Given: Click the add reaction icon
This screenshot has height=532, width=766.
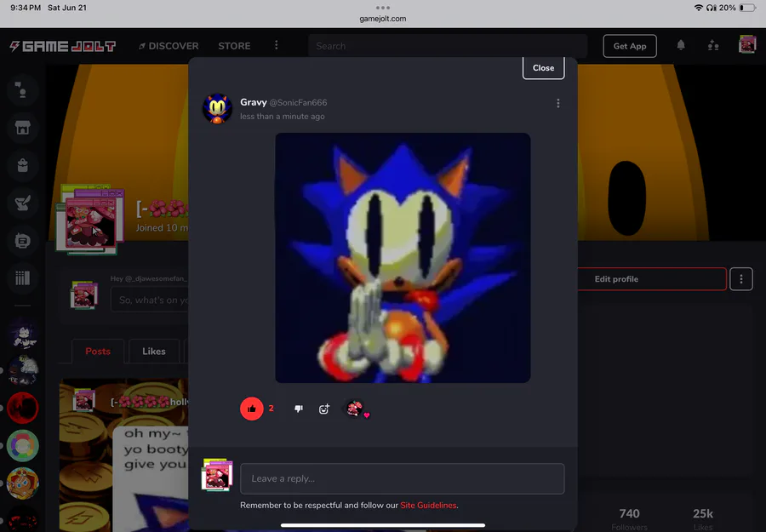Looking at the screenshot, I should (324, 409).
